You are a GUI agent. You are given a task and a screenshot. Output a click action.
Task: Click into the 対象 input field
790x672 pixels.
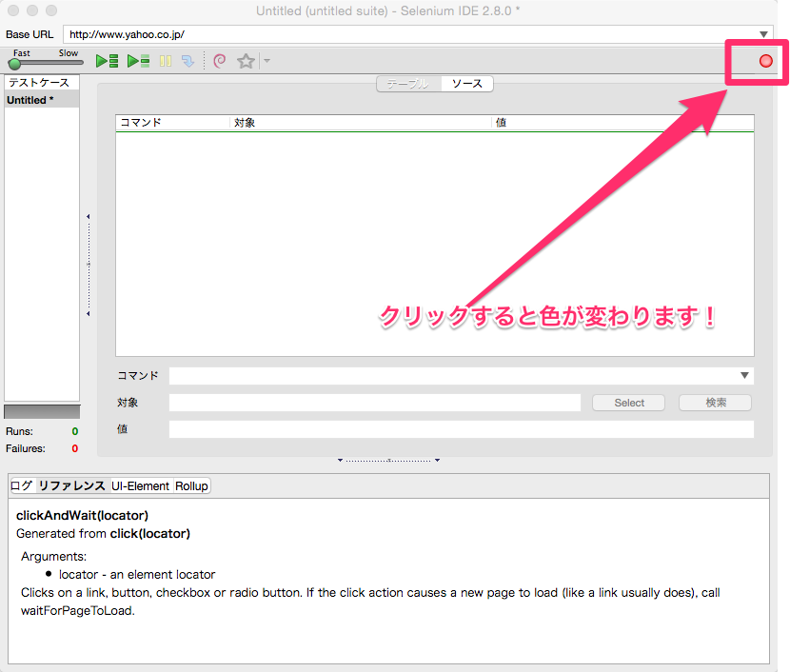point(375,403)
